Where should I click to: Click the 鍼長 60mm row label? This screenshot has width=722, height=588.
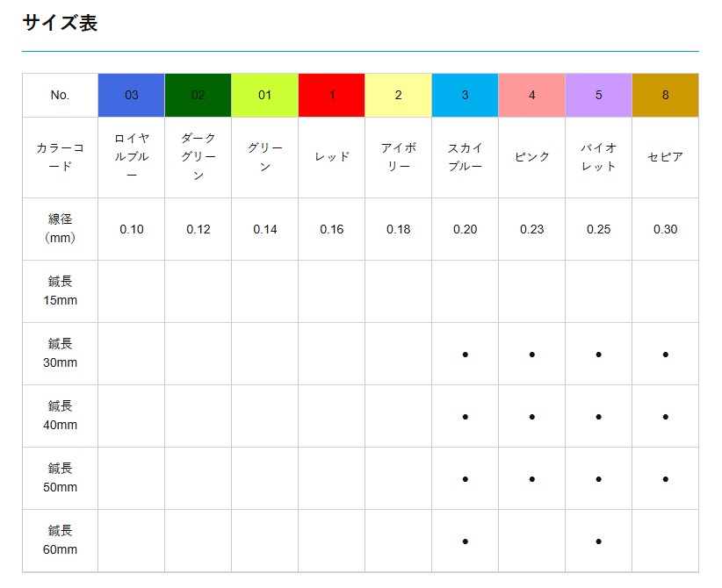[x=60, y=541]
